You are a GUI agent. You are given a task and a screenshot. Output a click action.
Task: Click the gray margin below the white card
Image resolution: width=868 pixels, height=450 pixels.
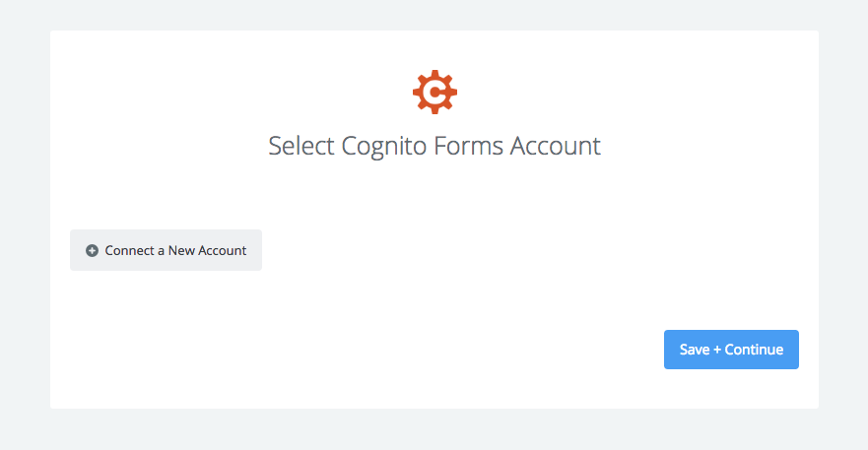coord(434,429)
